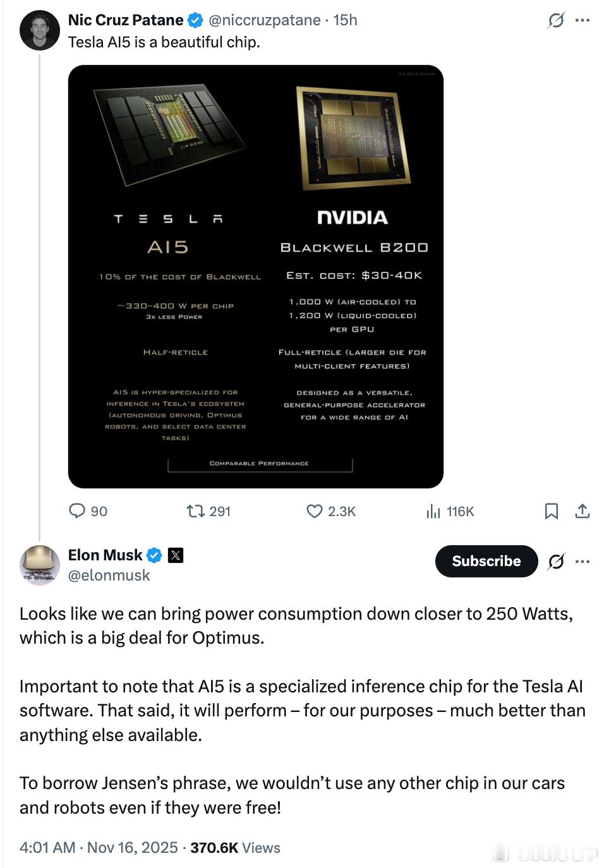Click the X affiliation badge by Elon Musk
This screenshot has height=868, width=604.
(x=176, y=555)
